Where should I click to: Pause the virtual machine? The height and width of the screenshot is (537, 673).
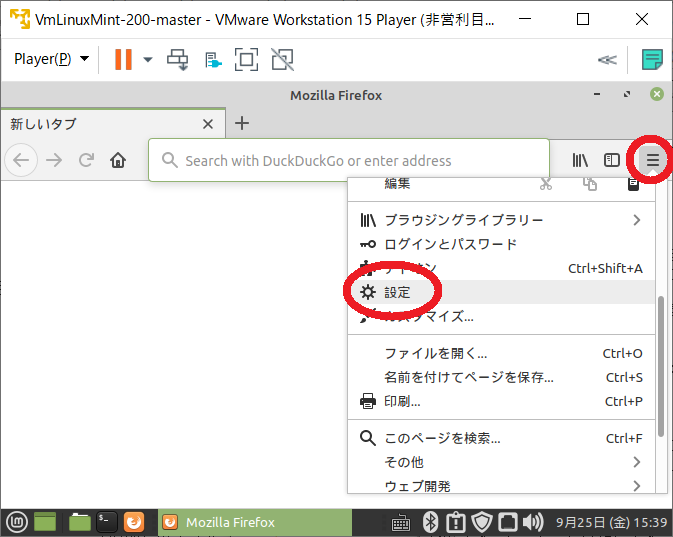pyautogui.click(x=123, y=59)
